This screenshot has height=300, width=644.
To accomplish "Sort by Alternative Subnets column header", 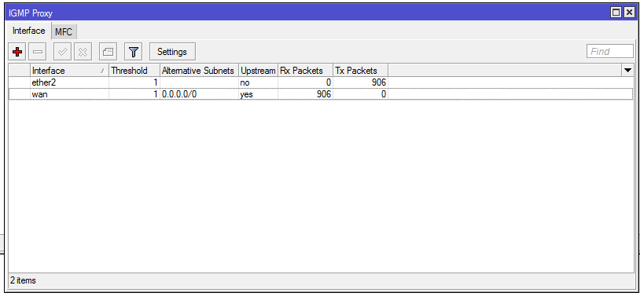I will (199, 71).
